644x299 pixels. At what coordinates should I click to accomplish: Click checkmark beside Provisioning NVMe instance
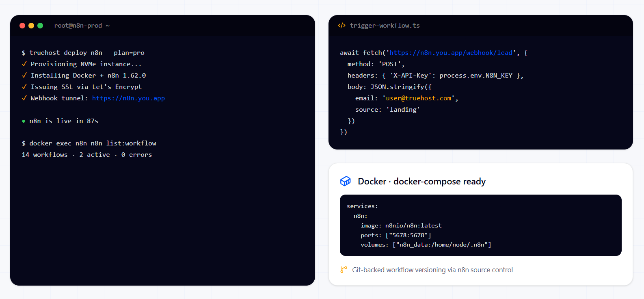point(24,64)
